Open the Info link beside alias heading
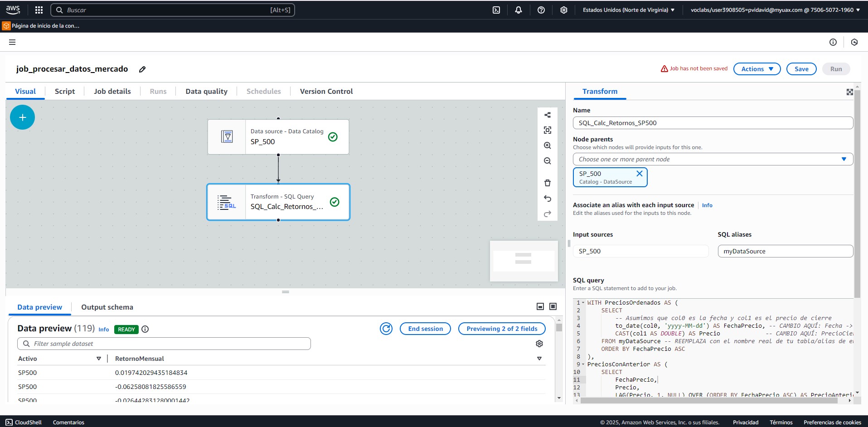 click(707, 205)
